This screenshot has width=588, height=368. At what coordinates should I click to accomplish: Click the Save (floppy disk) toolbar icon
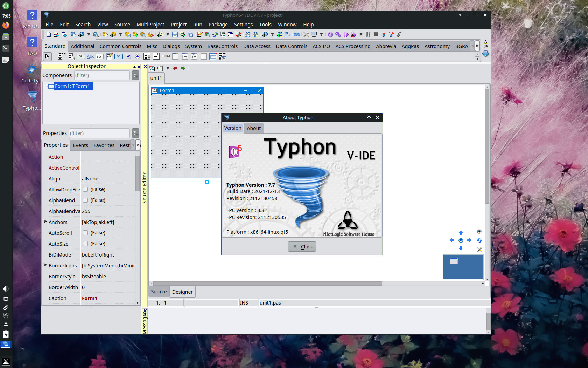175,34
